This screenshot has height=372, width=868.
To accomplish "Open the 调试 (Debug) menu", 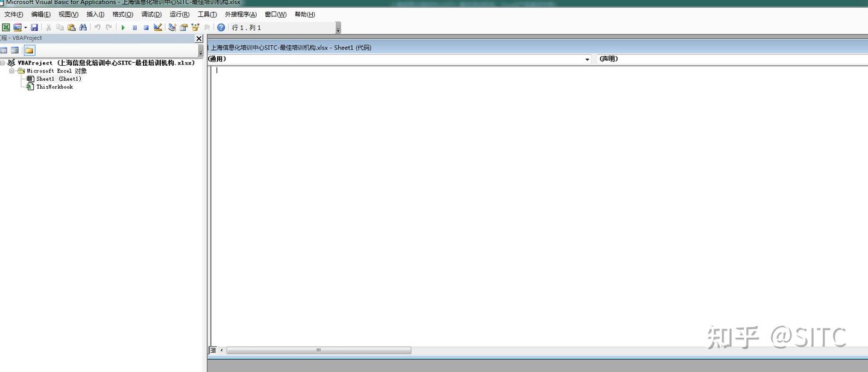I will coord(151,14).
